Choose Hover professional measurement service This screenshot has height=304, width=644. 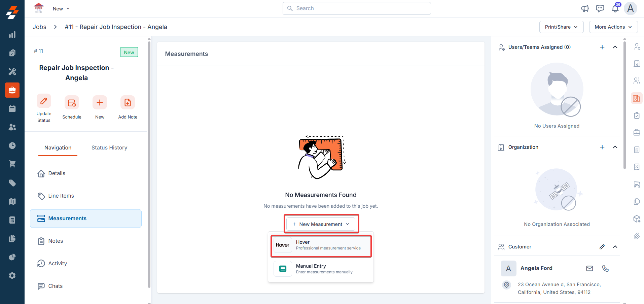click(x=321, y=245)
